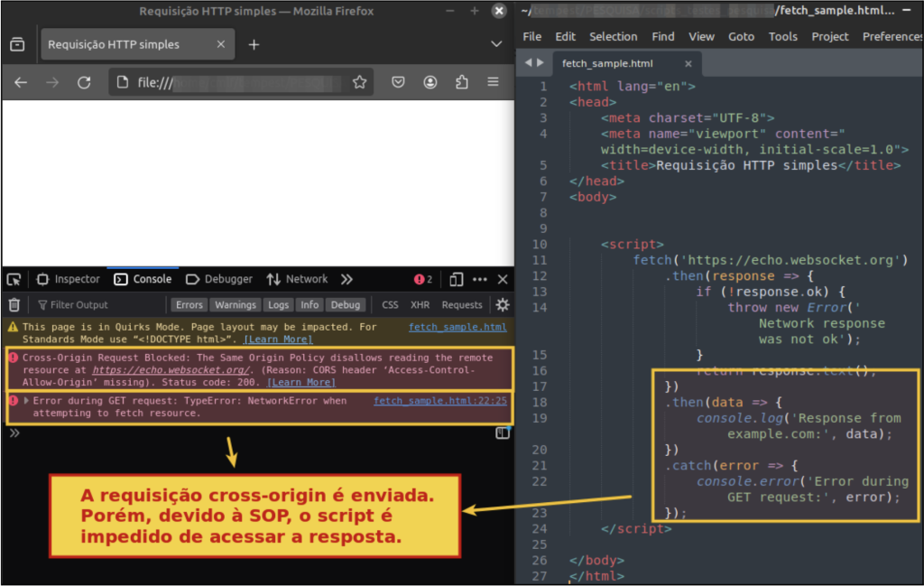Expand the GET request error details
This screenshot has width=924, height=586.
pyautogui.click(x=26, y=401)
